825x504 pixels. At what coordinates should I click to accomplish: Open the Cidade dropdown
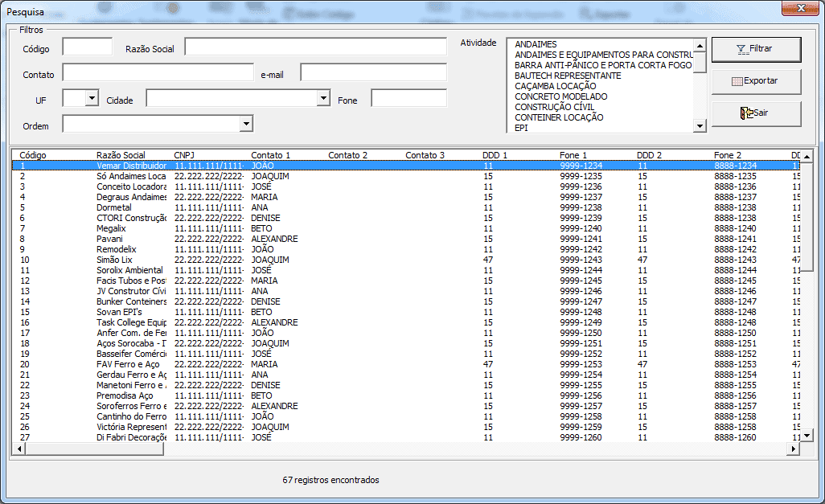[323, 98]
